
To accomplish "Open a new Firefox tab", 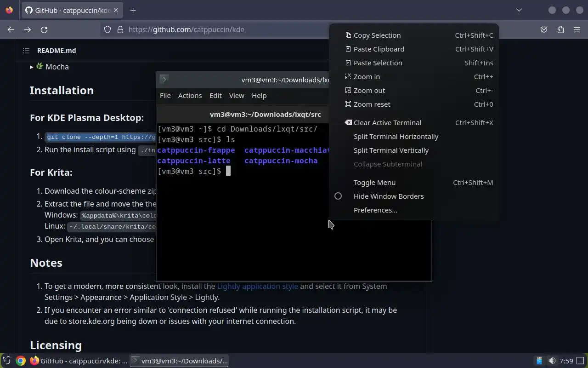I will pos(133,10).
